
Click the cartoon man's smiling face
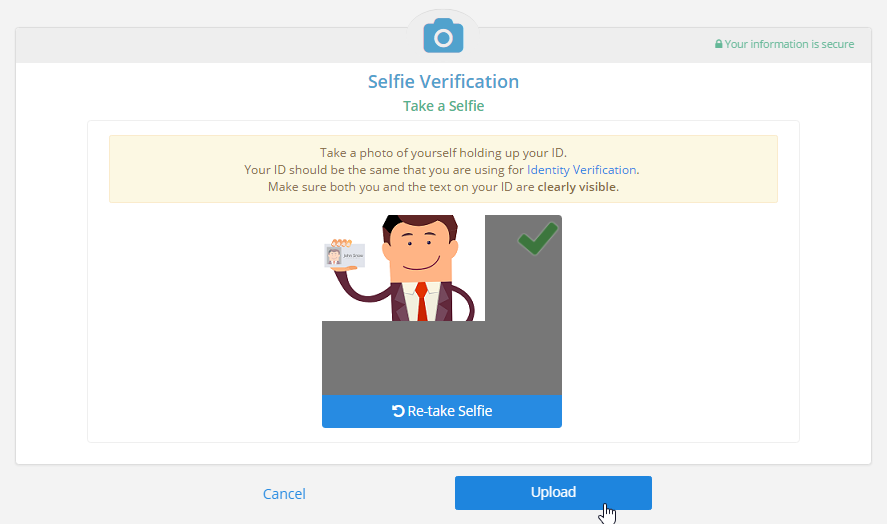(x=420, y=249)
